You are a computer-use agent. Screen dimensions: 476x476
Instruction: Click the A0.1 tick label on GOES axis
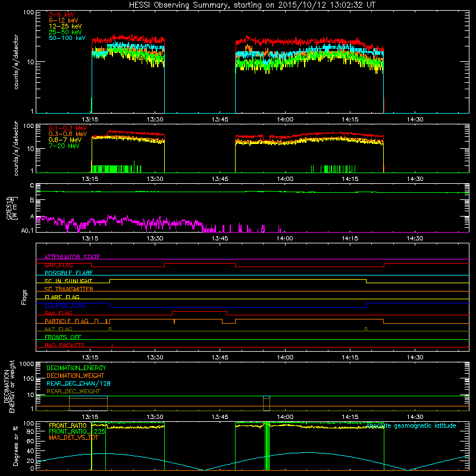point(27,231)
